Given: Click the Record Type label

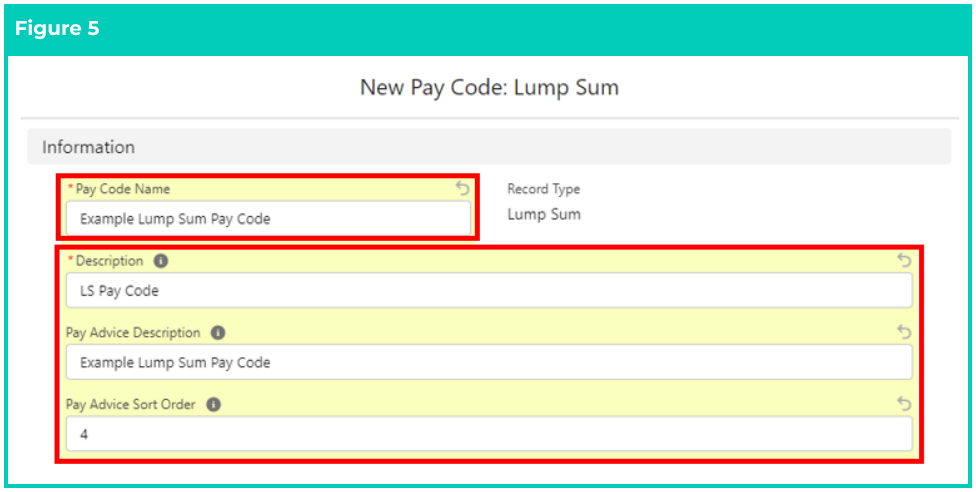Looking at the screenshot, I should 543,189.
